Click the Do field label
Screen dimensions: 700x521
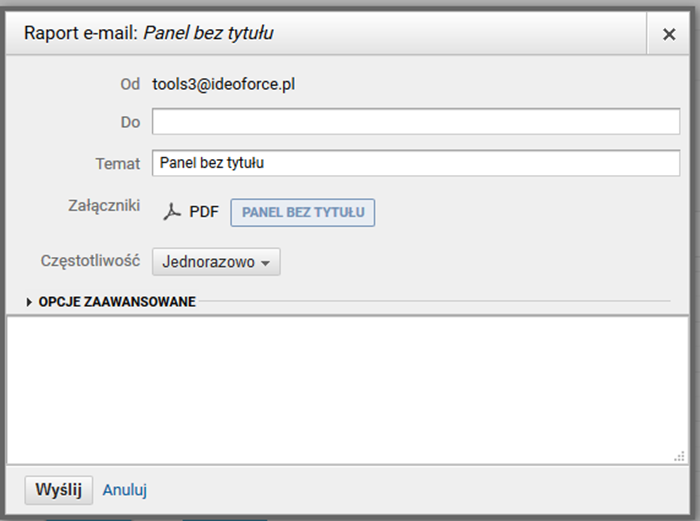click(130, 122)
